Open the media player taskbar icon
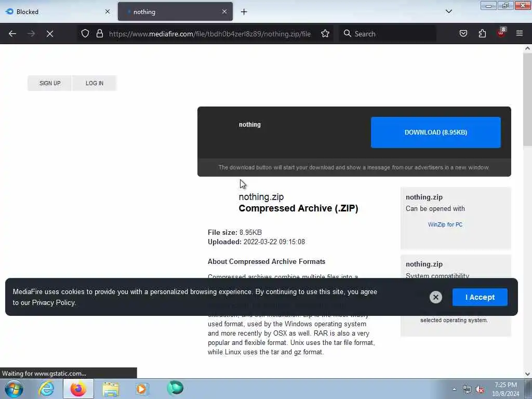532x399 pixels. pyautogui.click(x=142, y=389)
